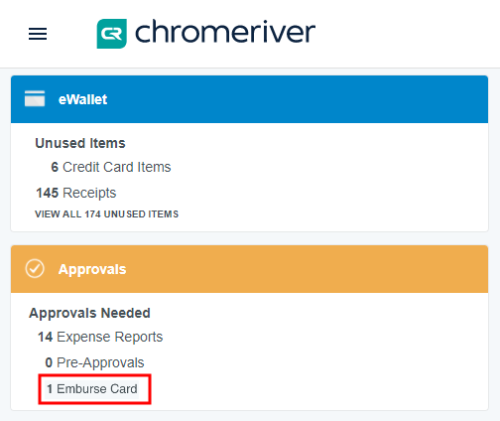Click the number 14 beside Expense Reports
Viewport: 500px width, 421px height.
coord(45,337)
